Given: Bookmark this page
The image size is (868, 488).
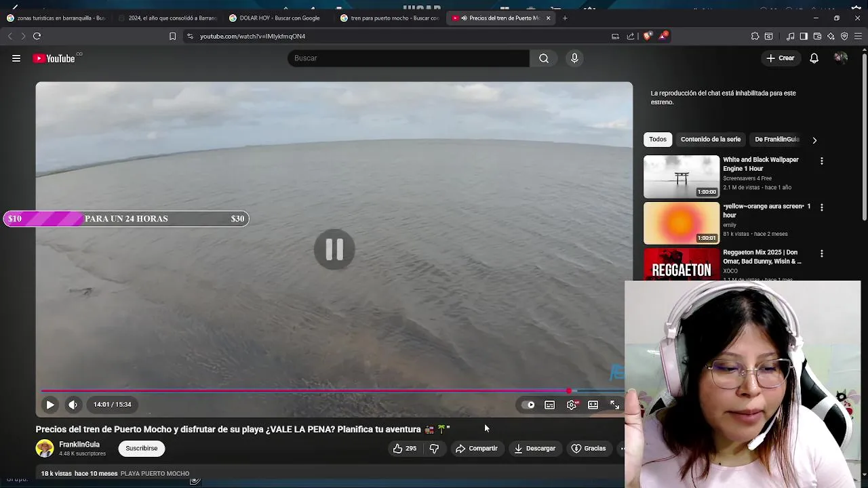Looking at the screenshot, I should 172,36.
